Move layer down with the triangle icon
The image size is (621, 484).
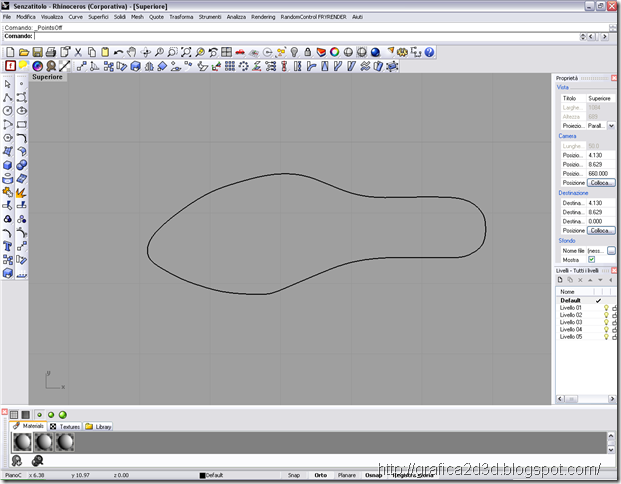click(x=600, y=280)
